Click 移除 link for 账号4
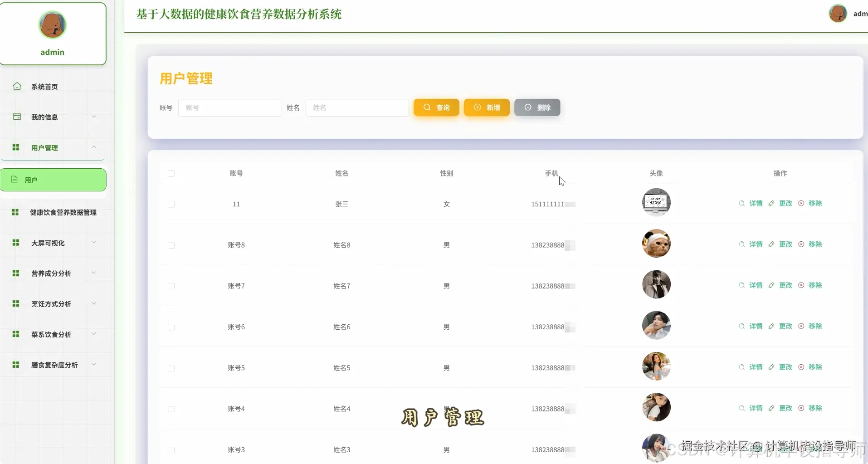The image size is (868, 464). (815, 408)
